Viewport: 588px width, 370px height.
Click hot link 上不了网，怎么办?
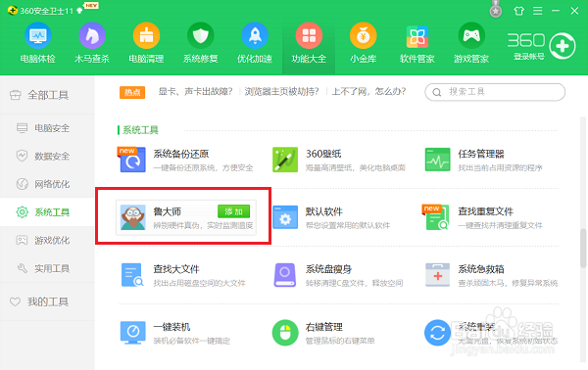pyautogui.click(x=368, y=92)
